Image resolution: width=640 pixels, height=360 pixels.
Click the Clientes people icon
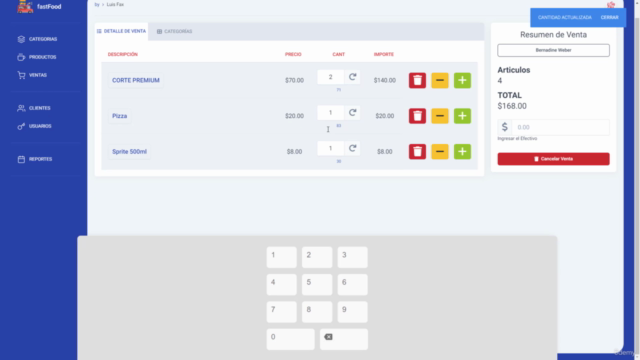[x=21, y=108]
